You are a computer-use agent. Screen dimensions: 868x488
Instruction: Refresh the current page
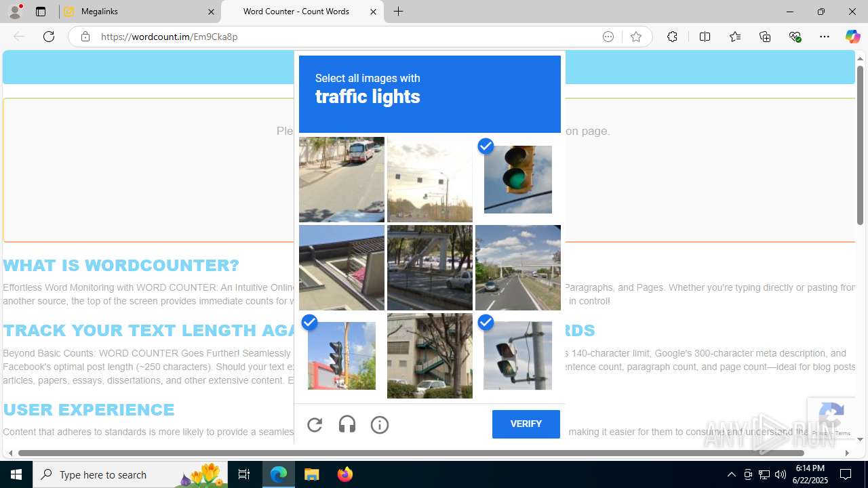[49, 37]
